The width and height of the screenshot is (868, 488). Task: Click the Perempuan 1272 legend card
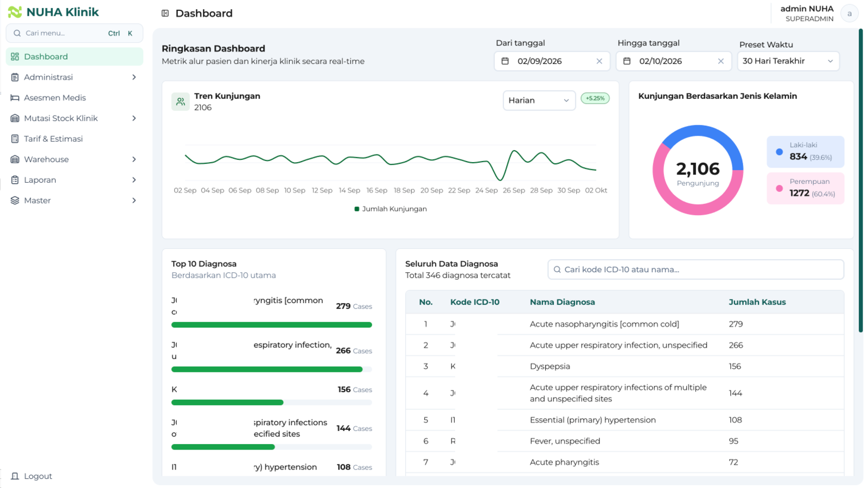[806, 188]
